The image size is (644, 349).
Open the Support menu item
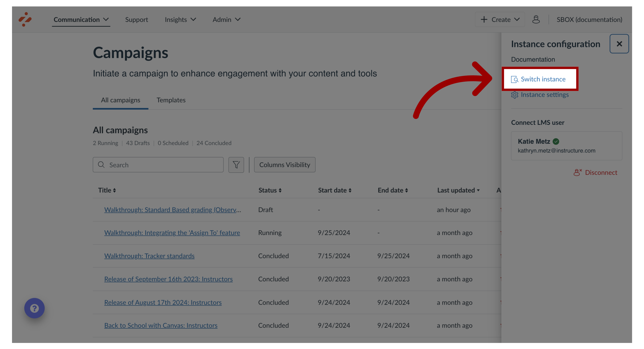click(136, 20)
